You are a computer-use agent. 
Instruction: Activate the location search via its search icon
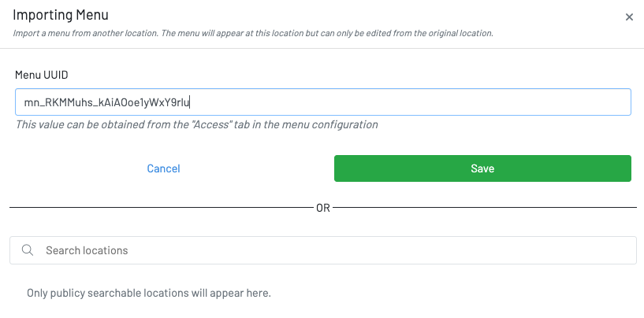tap(28, 250)
